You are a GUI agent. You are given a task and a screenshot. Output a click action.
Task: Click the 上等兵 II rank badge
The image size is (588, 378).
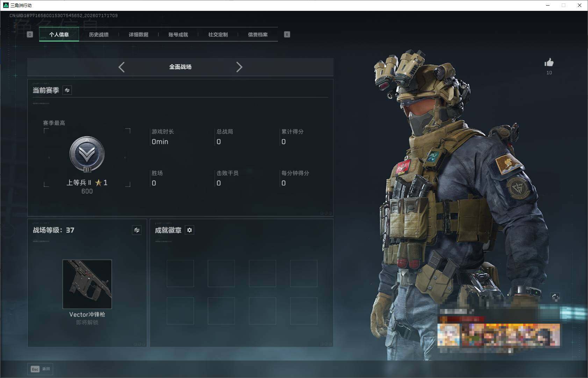[x=87, y=154]
